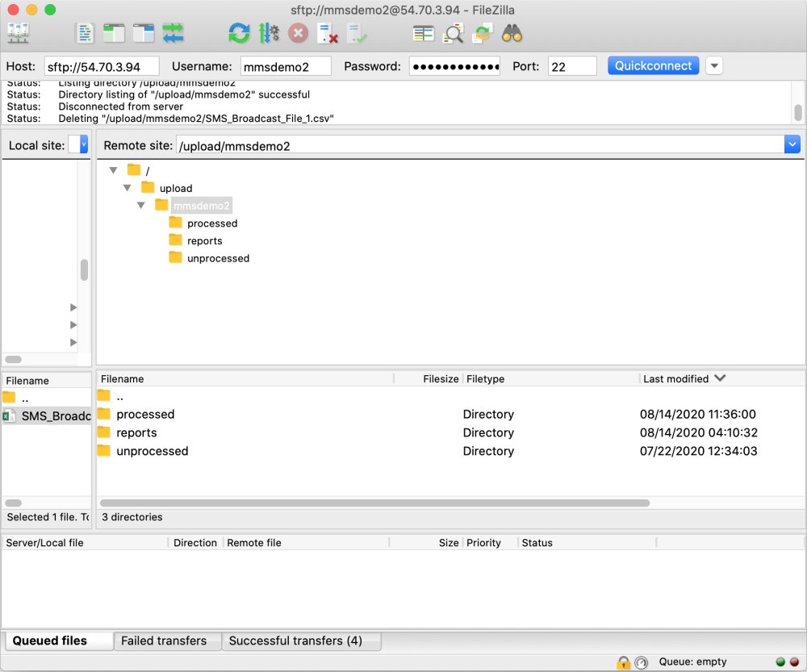
Task: Open directory listing filters dialog
Action: click(424, 34)
